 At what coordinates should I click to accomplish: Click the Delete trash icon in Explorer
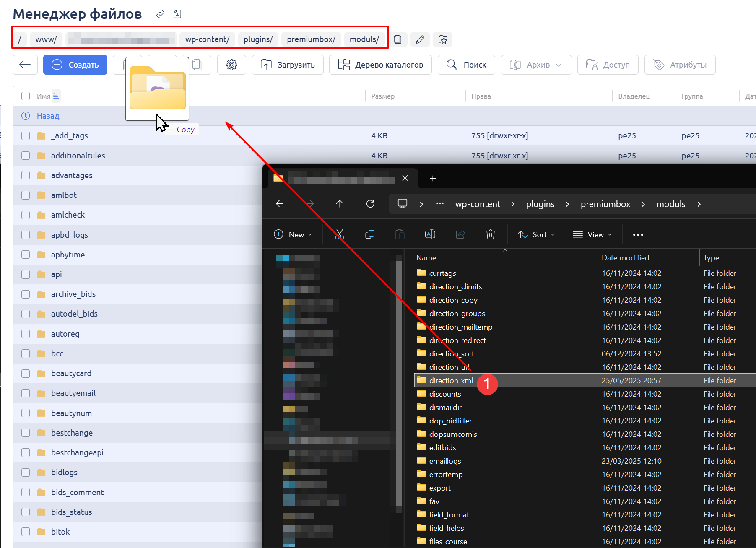490,235
